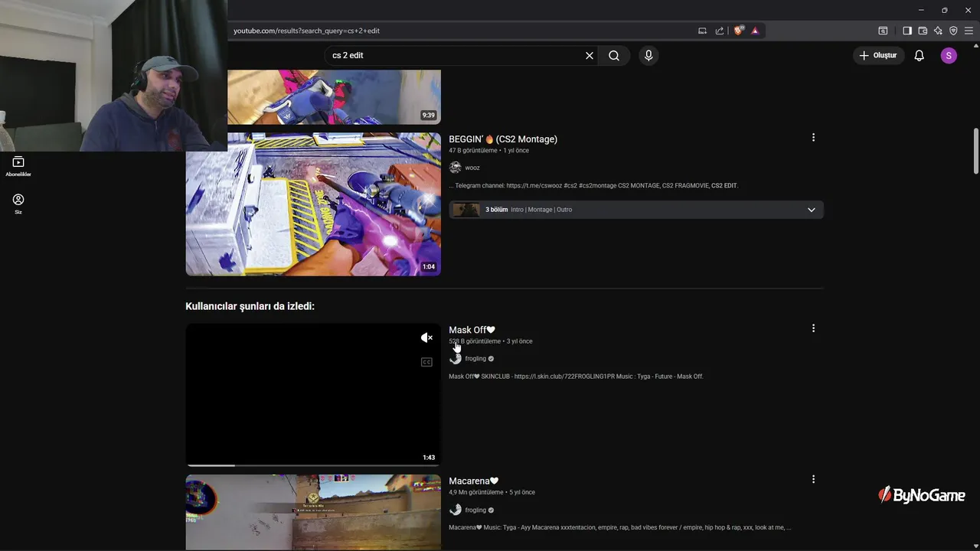Open frogling channel name under Macarena
Screen dimensions: 980x551
pos(475,510)
